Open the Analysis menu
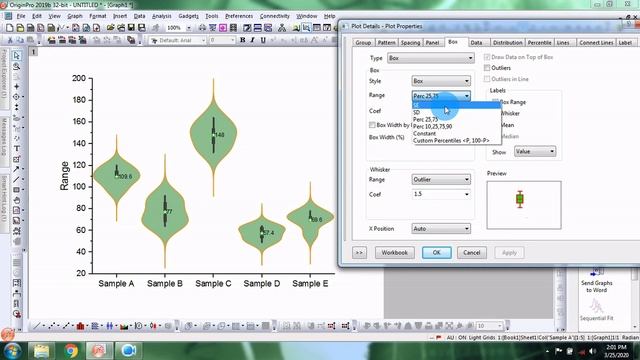The height and width of the screenshot is (360, 640). pos(162,16)
